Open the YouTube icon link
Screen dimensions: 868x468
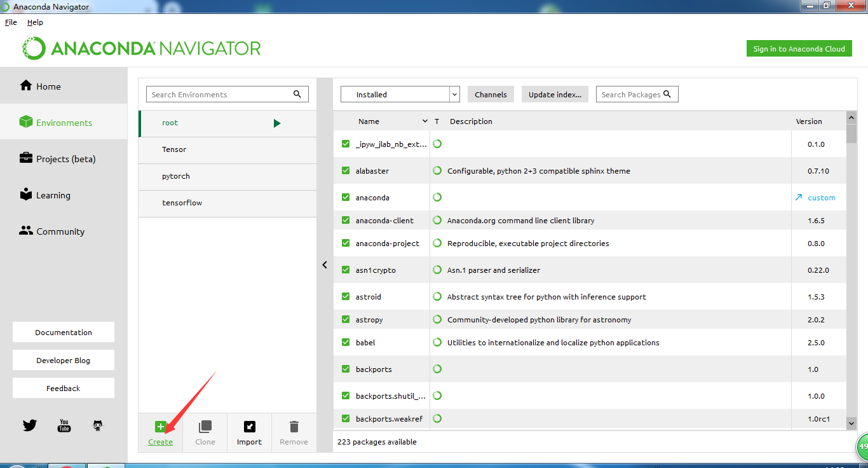(x=64, y=425)
